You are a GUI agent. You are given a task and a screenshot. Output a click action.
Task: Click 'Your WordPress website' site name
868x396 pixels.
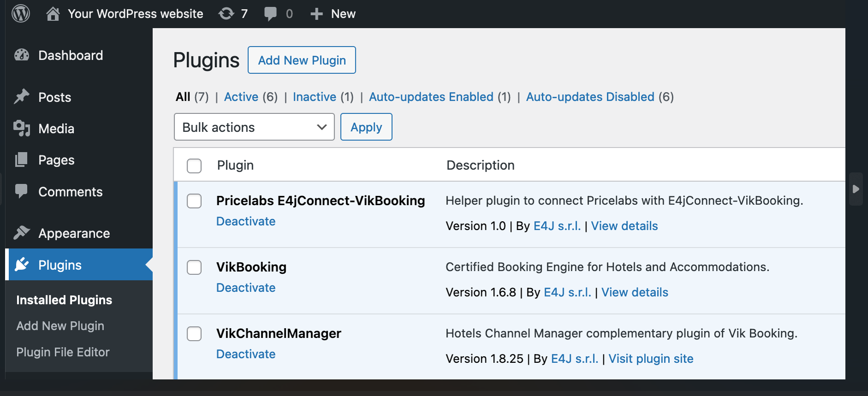136,14
